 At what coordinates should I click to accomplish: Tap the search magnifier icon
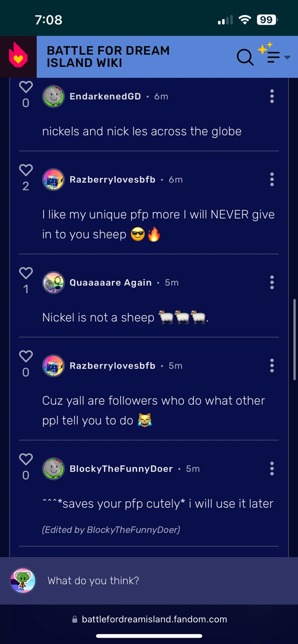245,57
